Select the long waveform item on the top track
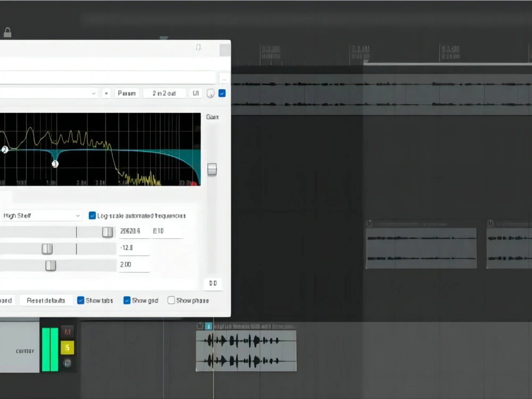This screenshot has width=532, height=399. tap(381, 94)
